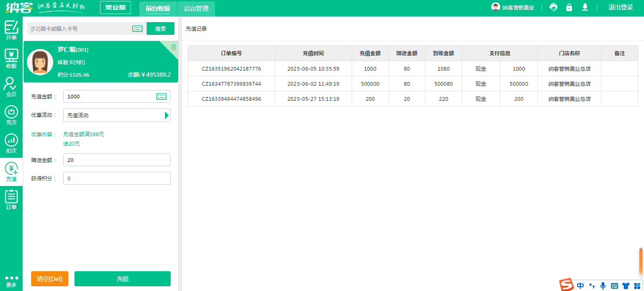Click the download icon in top bar

click(x=585, y=8)
